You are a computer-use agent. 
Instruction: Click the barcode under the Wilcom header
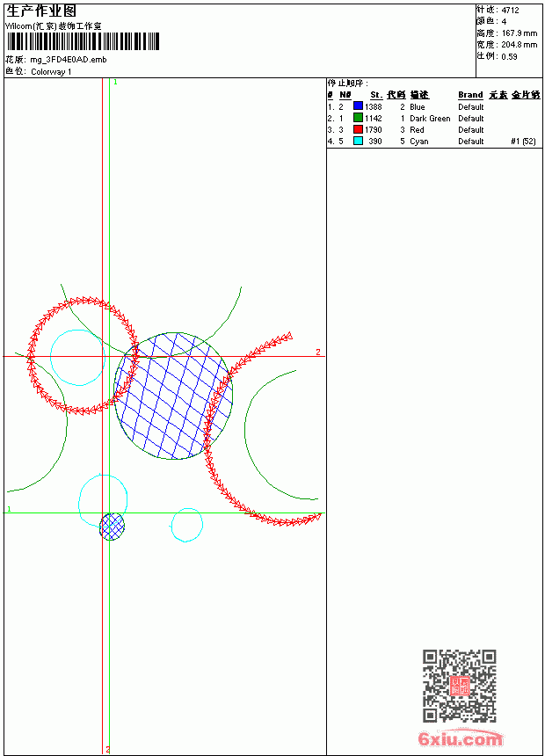(x=83, y=42)
